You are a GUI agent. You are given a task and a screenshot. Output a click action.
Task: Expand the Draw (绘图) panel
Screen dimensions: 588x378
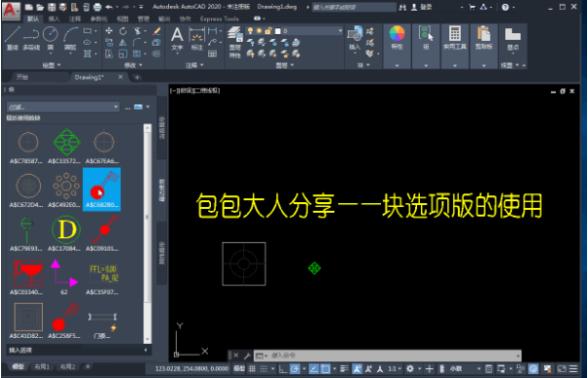coord(52,65)
